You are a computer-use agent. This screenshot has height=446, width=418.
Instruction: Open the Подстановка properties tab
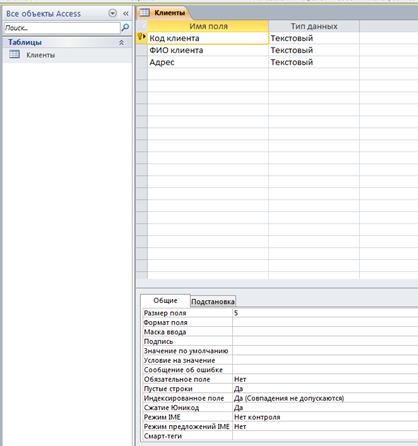point(213,302)
